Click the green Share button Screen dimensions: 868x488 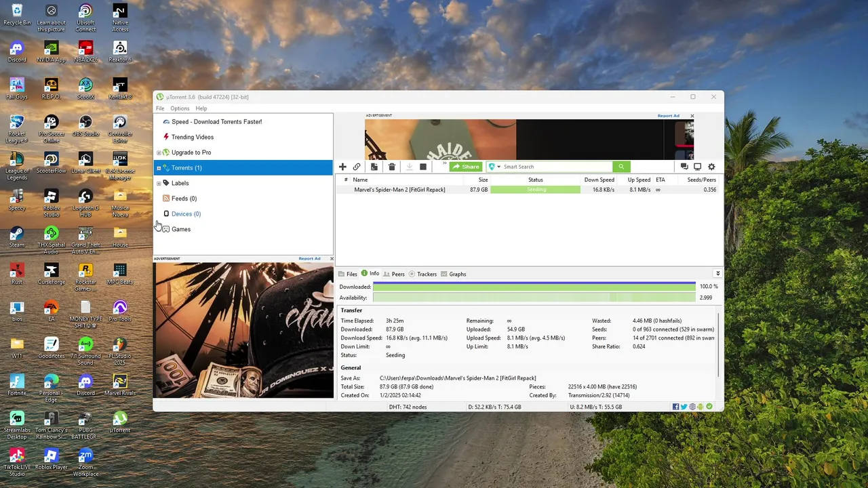pyautogui.click(x=466, y=167)
